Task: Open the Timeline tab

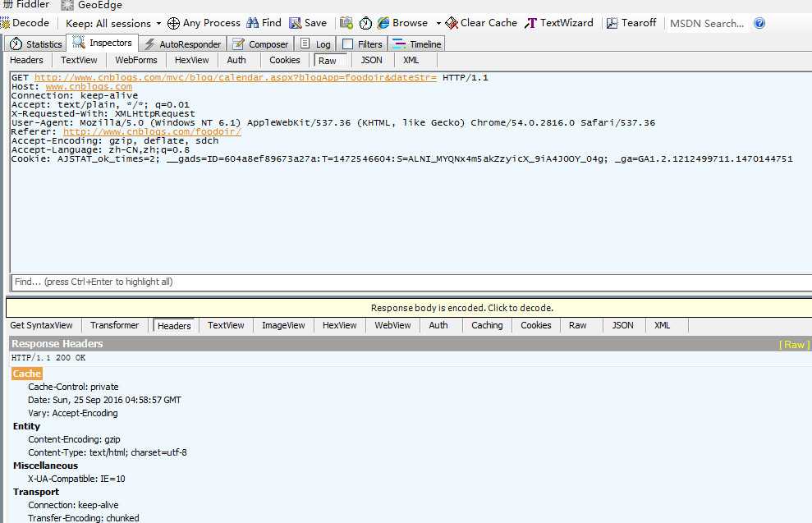Action: [417, 44]
